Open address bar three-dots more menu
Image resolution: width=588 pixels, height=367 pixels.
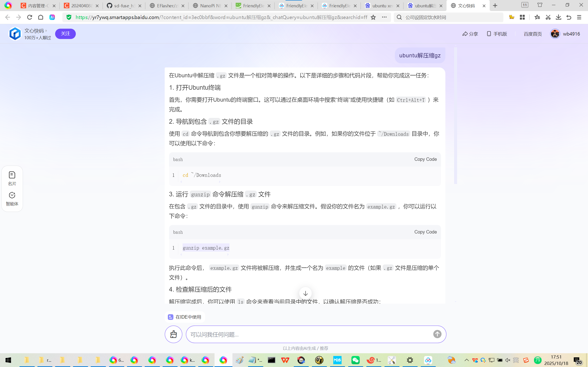384,17
